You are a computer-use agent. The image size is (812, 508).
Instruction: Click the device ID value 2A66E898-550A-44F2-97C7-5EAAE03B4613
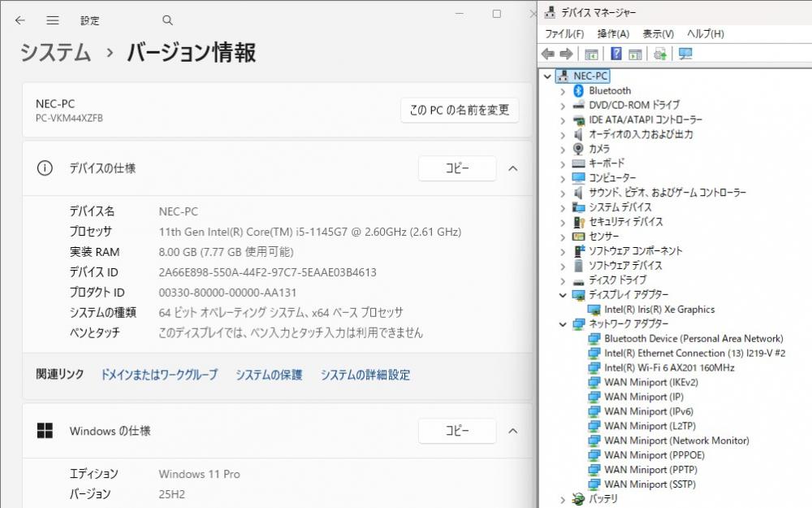(267, 272)
